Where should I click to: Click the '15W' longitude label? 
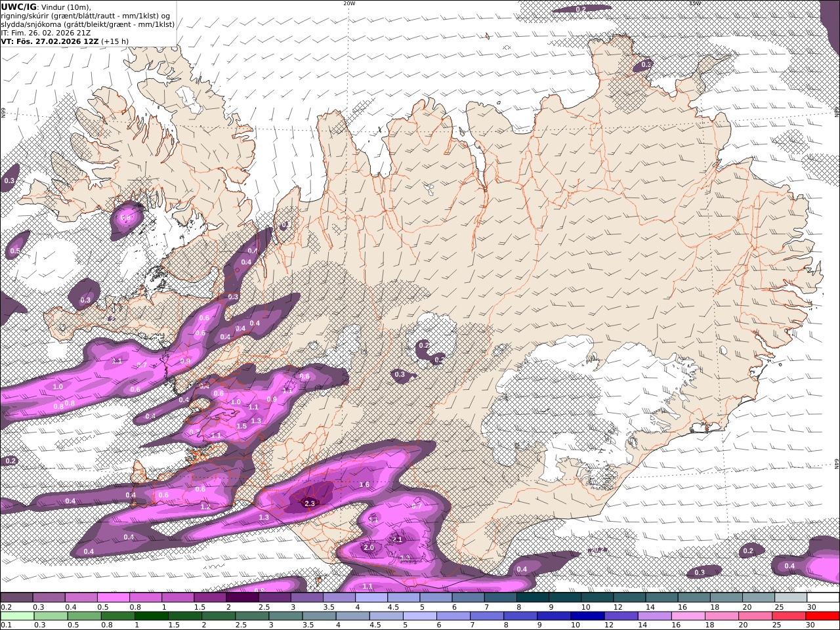[x=695, y=3]
